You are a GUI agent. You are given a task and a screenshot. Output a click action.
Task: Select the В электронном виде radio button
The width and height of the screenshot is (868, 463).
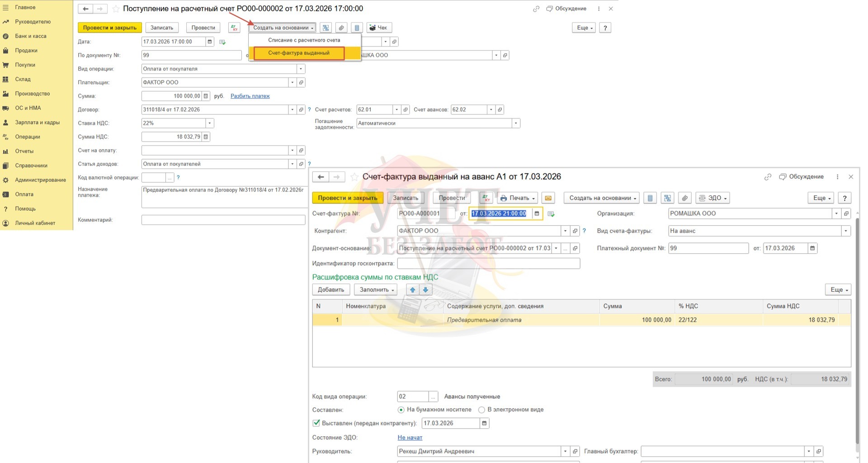481,410
